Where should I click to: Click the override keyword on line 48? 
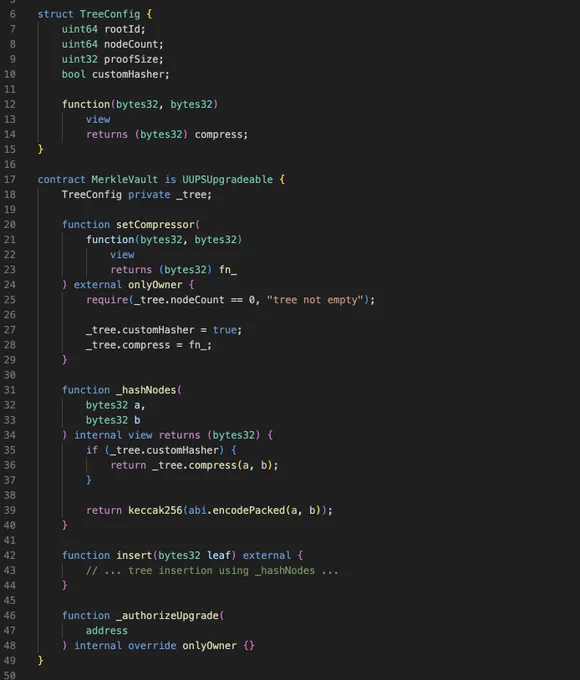point(152,646)
